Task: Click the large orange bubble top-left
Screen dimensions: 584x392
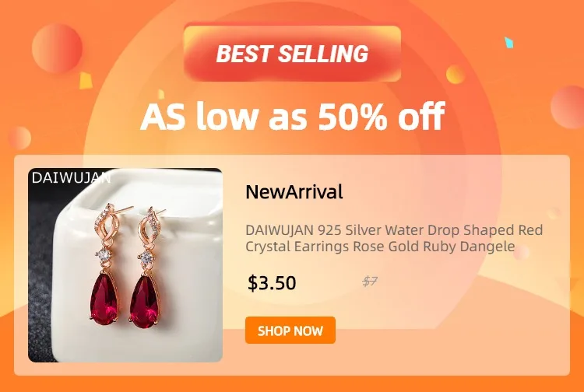Action: click(x=57, y=48)
